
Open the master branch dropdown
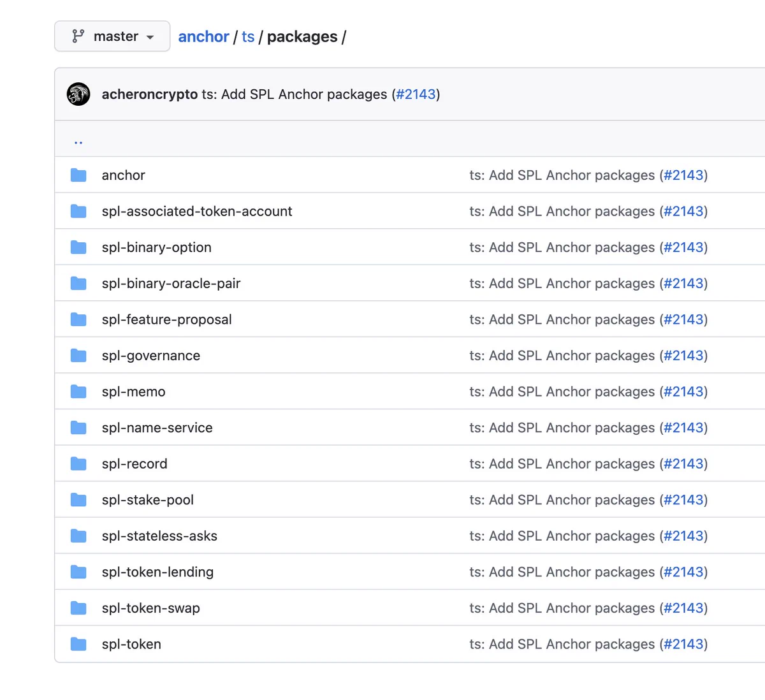click(112, 36)
